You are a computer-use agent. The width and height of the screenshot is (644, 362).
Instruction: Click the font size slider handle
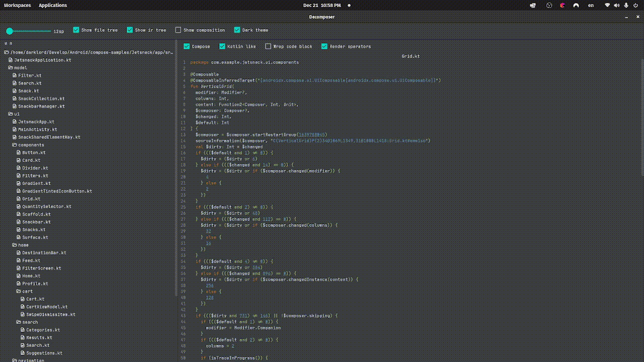coord(10,31)
